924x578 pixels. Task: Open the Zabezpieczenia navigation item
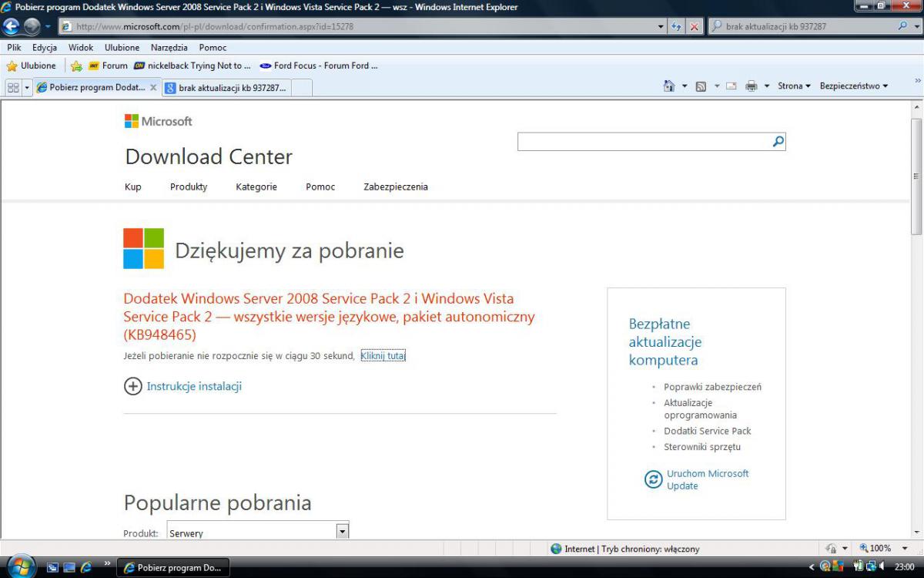(396, 187)
